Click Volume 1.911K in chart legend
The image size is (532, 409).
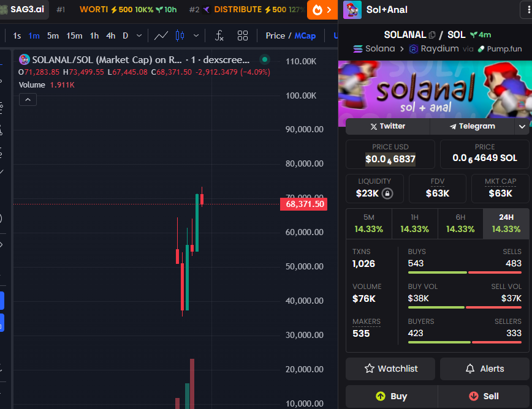click(x=47, y=84)
